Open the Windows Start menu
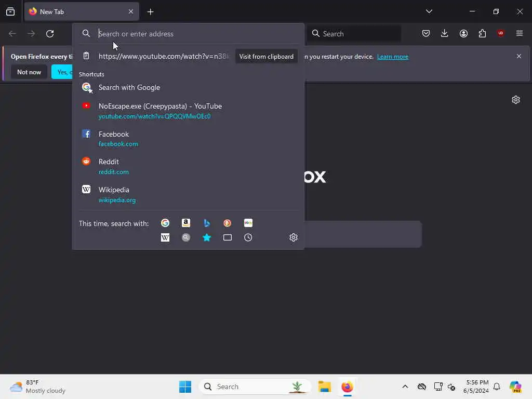The width and height of the screenshot is (532, 399). [185, 387]
